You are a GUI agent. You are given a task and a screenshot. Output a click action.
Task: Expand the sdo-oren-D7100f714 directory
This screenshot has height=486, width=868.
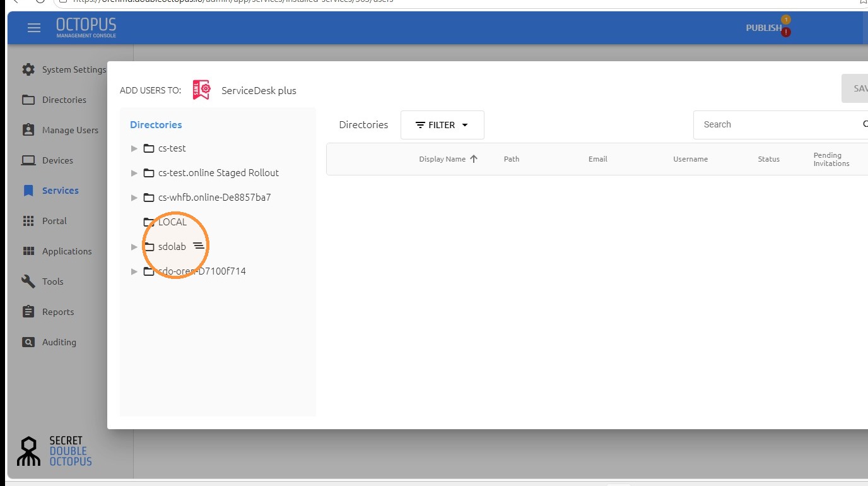(134, 271)
